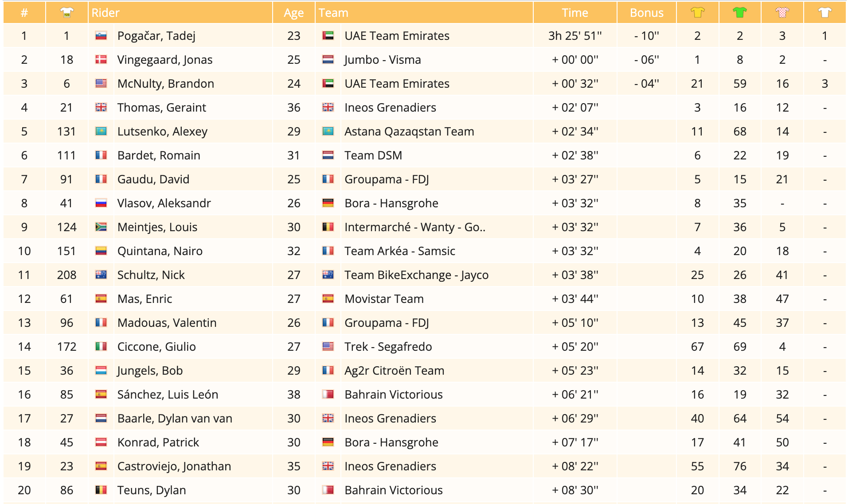Click the yellow jersey column icon
Screen dimensions: 852x504
coord(697,13)
